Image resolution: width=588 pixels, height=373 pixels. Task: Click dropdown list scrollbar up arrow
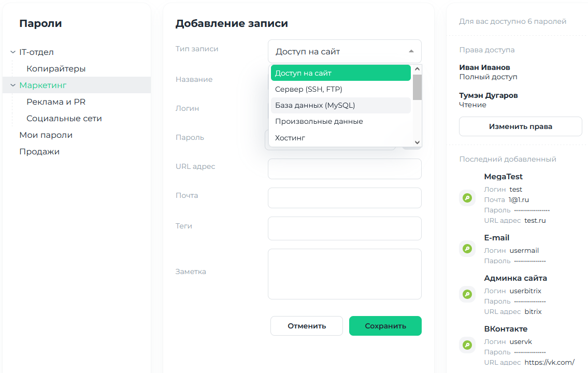(417, 69)
